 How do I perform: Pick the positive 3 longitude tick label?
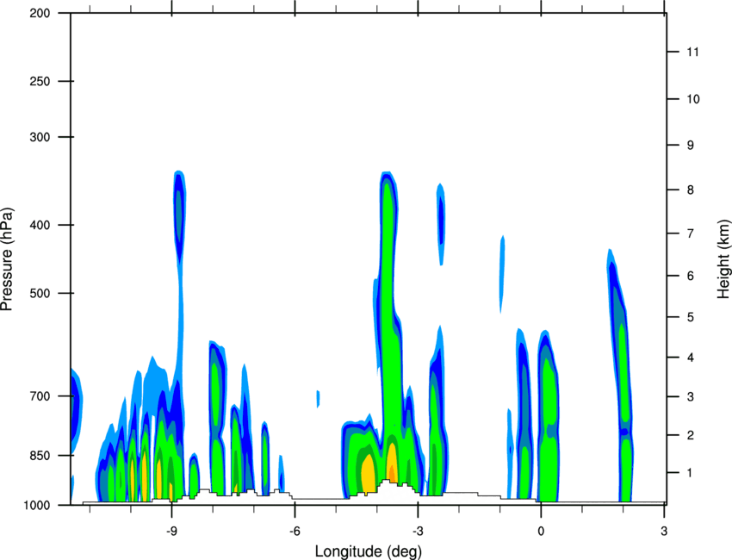664,532
